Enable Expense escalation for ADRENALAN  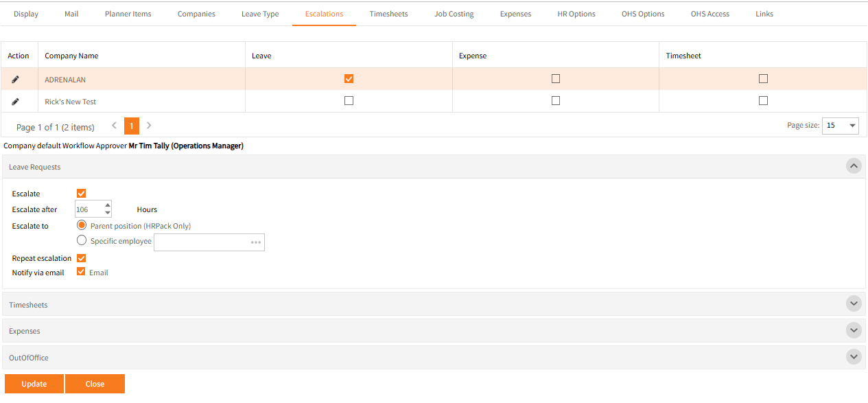pos(556,79)
